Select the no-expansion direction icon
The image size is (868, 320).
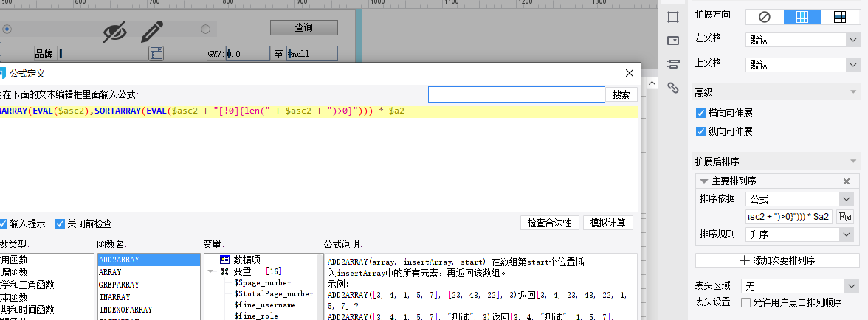click(x=765, y=16)
